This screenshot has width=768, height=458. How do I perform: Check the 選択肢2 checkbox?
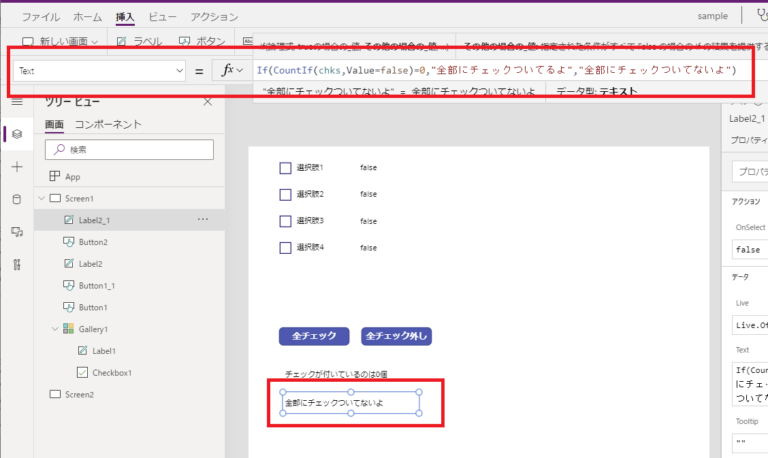click(286, 194)
